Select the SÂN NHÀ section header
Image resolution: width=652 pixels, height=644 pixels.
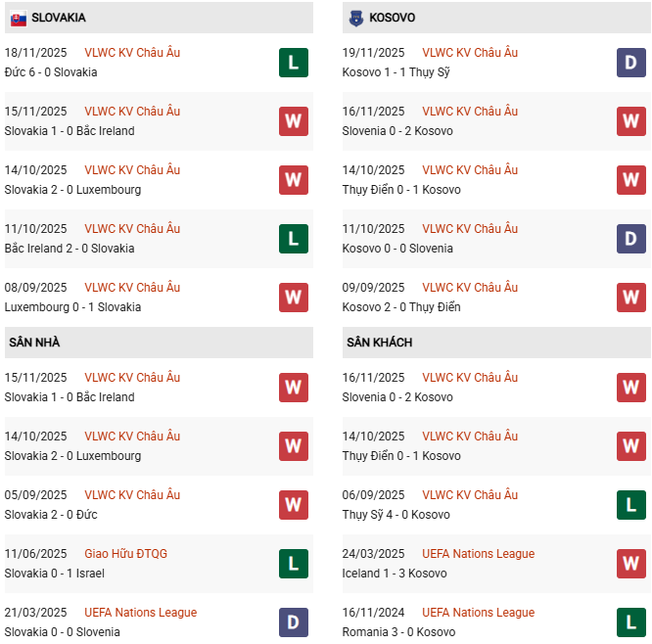coord(35,343)
